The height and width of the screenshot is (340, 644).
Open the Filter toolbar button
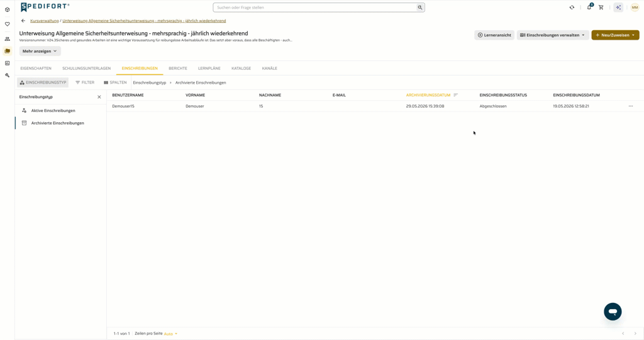point(85,82)
